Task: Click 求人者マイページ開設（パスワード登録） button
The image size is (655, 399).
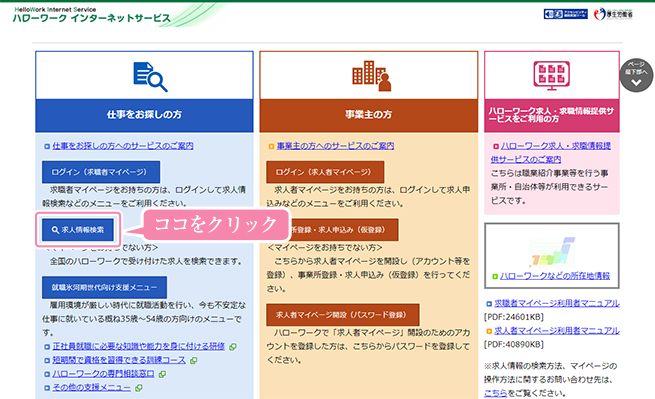Action: tap(343, 315)
